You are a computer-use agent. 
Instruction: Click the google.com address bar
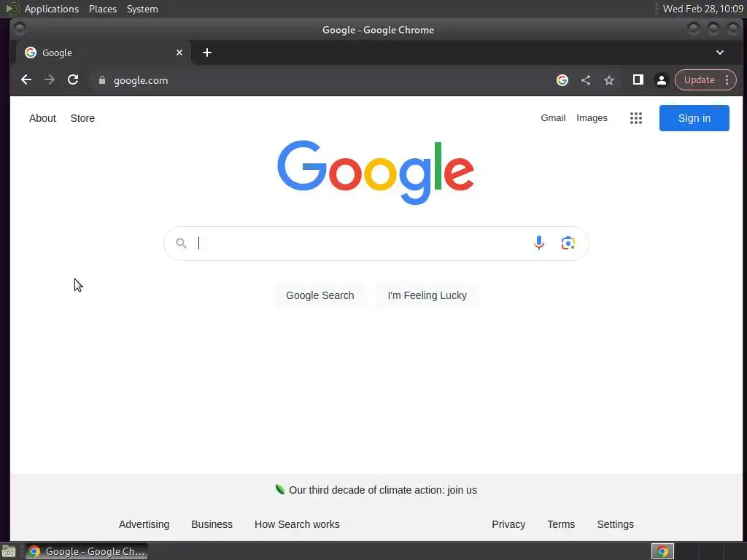coord(324,80)
